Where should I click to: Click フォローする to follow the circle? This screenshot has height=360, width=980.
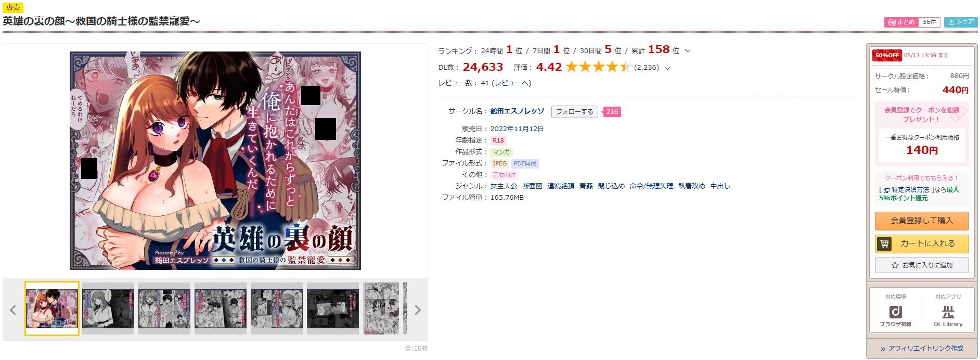(x=574, y=112)
